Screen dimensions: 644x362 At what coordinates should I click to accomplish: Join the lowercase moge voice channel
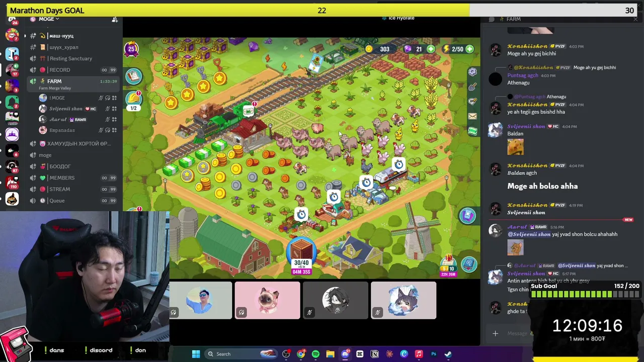tap(73, 155)
